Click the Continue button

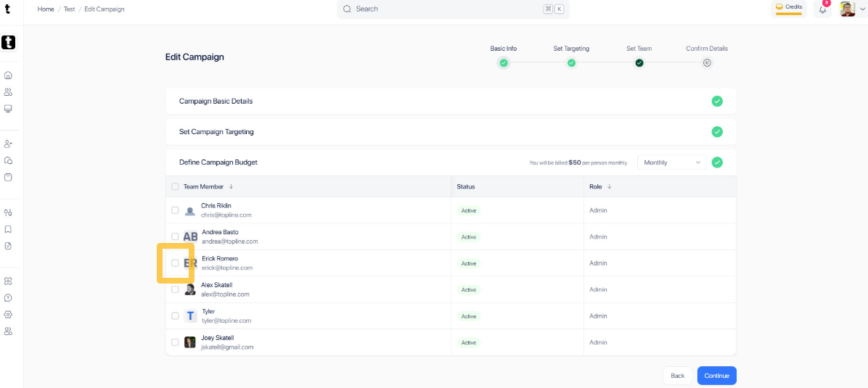tap(717, 375)
